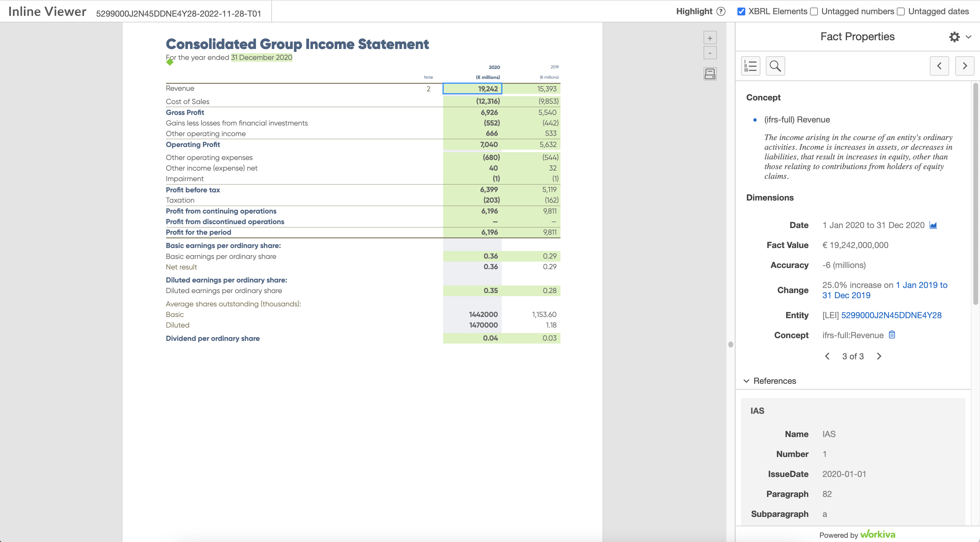The image size is (980, 542).
Task: Click the print document icon
Action: click(710, 74)
